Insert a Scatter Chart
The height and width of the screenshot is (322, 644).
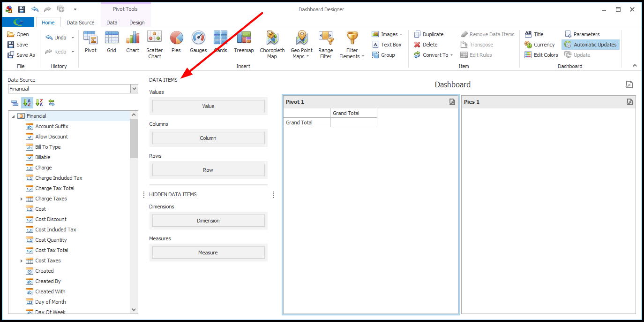click(x=154, y=45)
